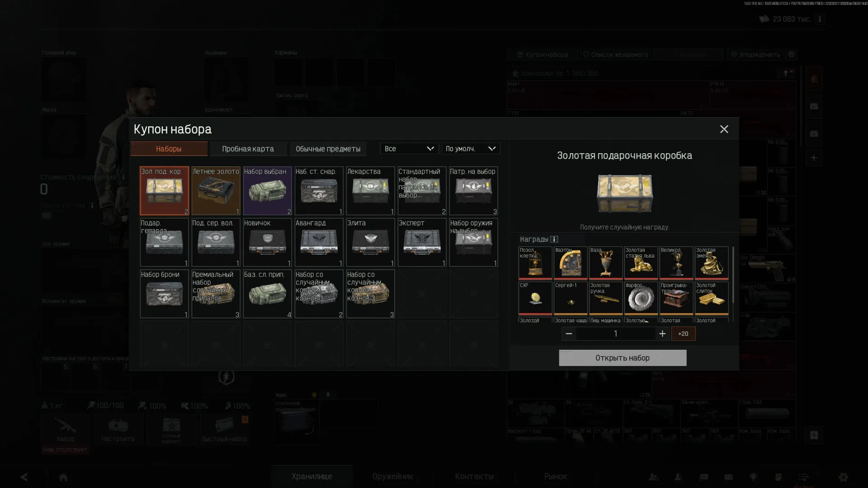This screenshot has height=488, width=868.
Task: Open settings gear in bottom-right bar
Action: pyautogui.click(x=843, y=477)
